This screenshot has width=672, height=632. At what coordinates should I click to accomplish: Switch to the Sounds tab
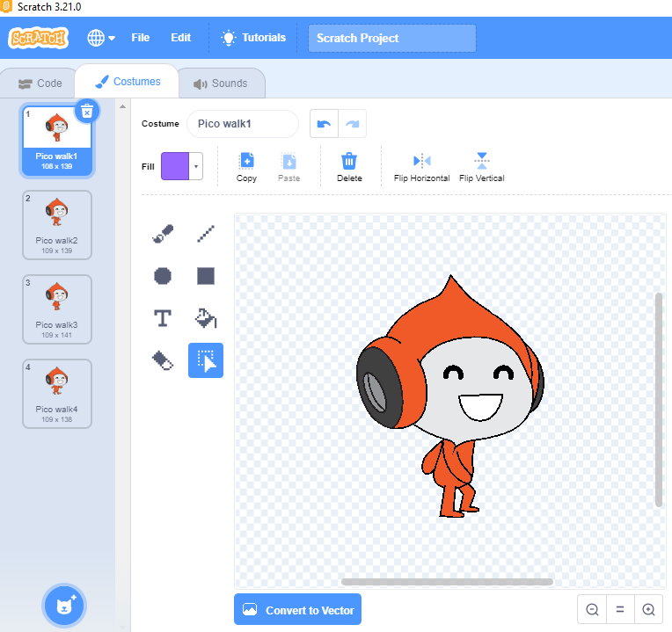(x=221, y=84)
